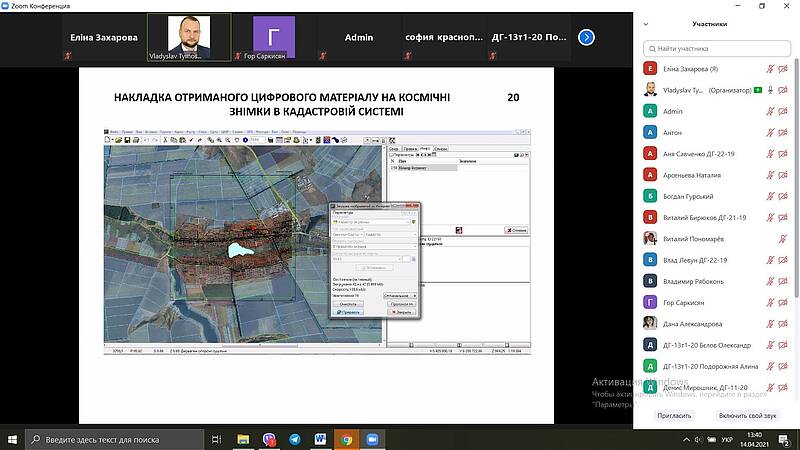Open the clock and calendar flyout
The width and height of the screenshot is (800, 450).
754,439
